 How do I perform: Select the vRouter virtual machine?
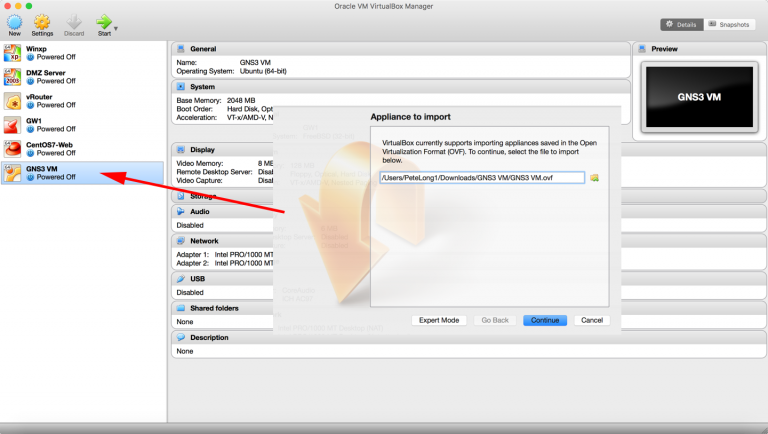(x=82, y=101)
